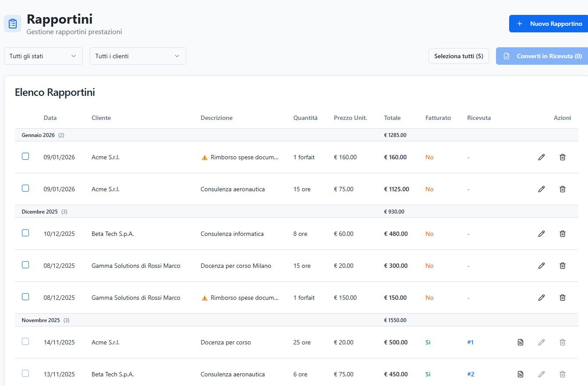Check the box for Consulenza aeronautica 09/01/2026
Screen dimensions: 588x386
coord(25,188)
